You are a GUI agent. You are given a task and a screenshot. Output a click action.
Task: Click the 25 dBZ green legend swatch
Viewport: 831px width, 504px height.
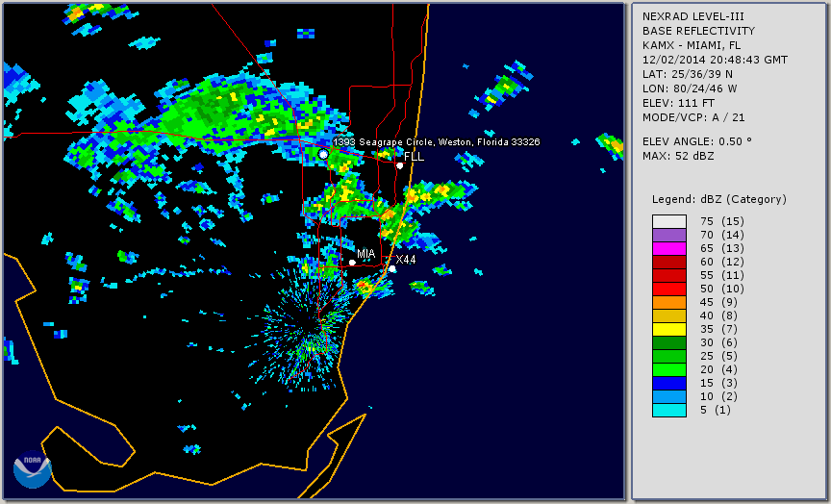point(669,356)
